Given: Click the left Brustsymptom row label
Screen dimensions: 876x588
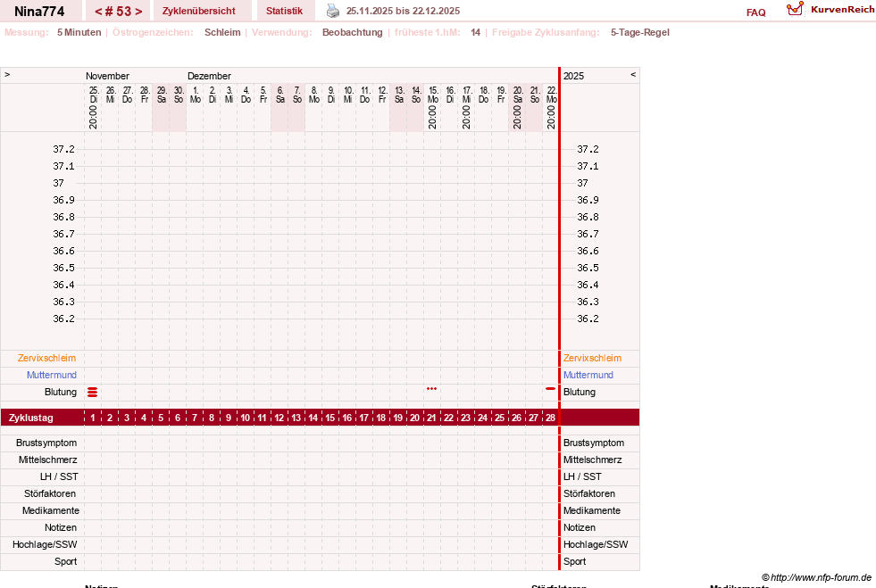Looking at the screenshot, I should [x=46, y=443].
